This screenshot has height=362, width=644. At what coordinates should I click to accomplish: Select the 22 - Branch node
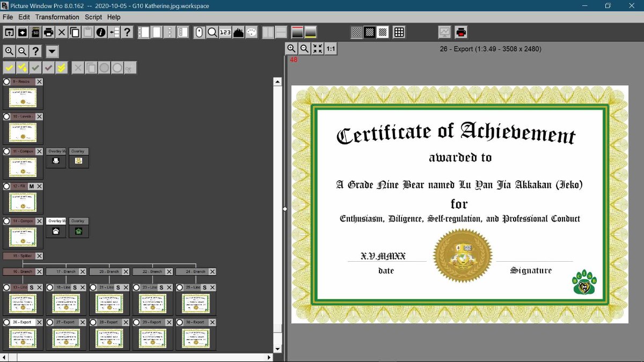152,272
